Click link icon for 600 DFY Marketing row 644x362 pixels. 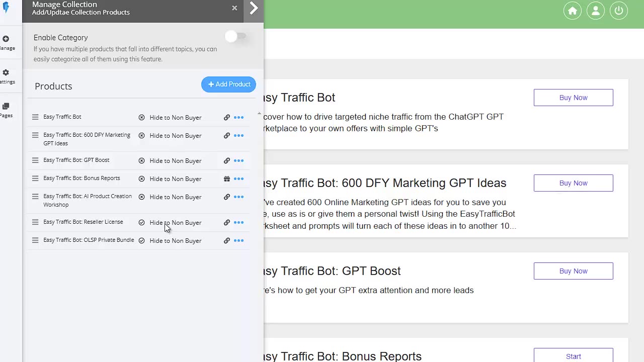[227, 136]
